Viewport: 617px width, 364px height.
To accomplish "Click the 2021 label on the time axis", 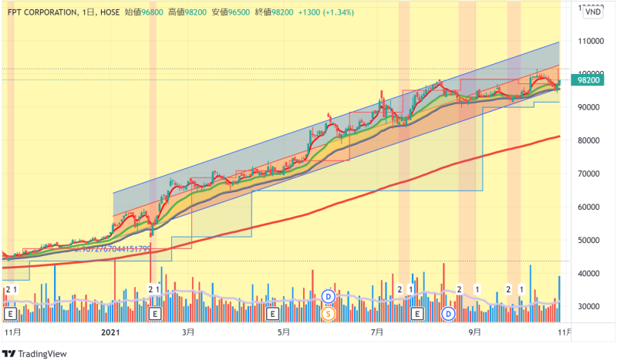I will 110,332.
